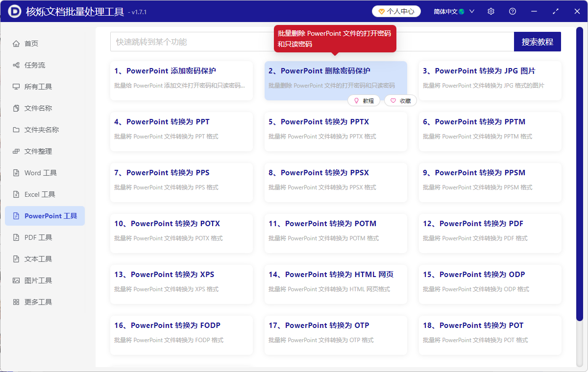The height and width of the screenshot is (372, 588).
Task: Switch to Excel 工具 section
Action: pyautogui.click(x=45, y=194)
